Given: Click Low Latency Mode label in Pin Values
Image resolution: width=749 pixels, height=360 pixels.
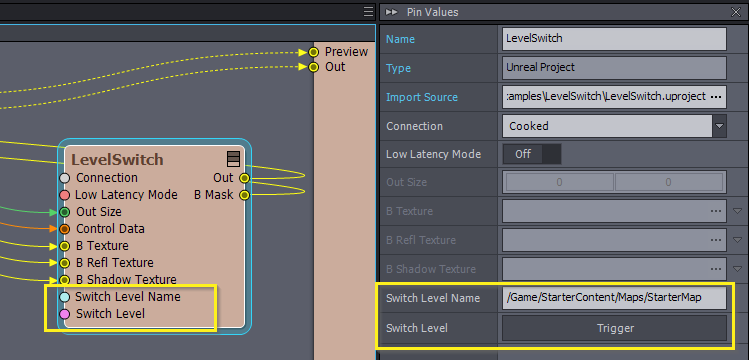Looking at the screenshot, I should (x=433, y=155).
